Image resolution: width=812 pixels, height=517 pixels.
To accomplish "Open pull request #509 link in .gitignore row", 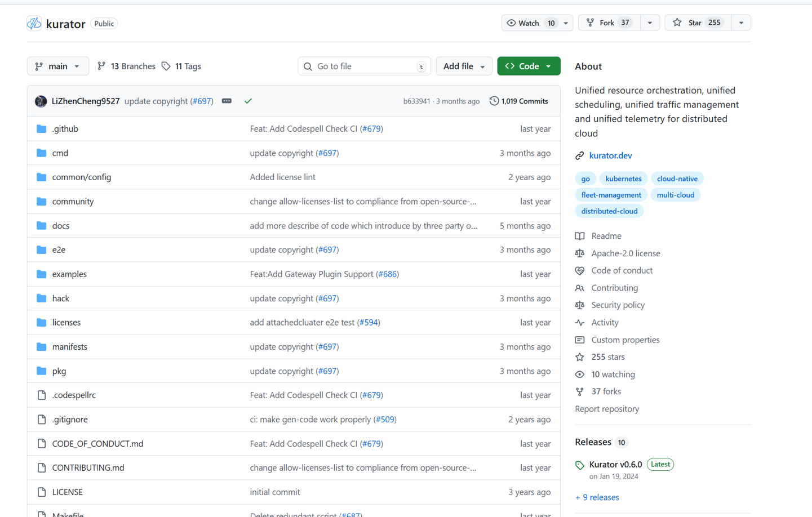I will click(x=385, y=420).
